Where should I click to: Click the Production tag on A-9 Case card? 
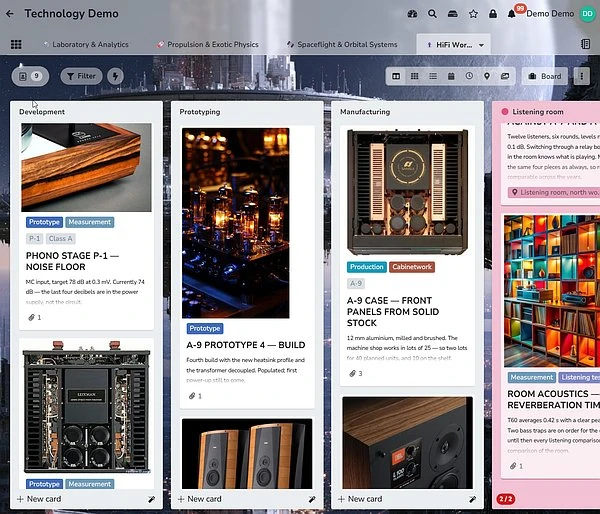pyautogui.click(x=367, y=267)
